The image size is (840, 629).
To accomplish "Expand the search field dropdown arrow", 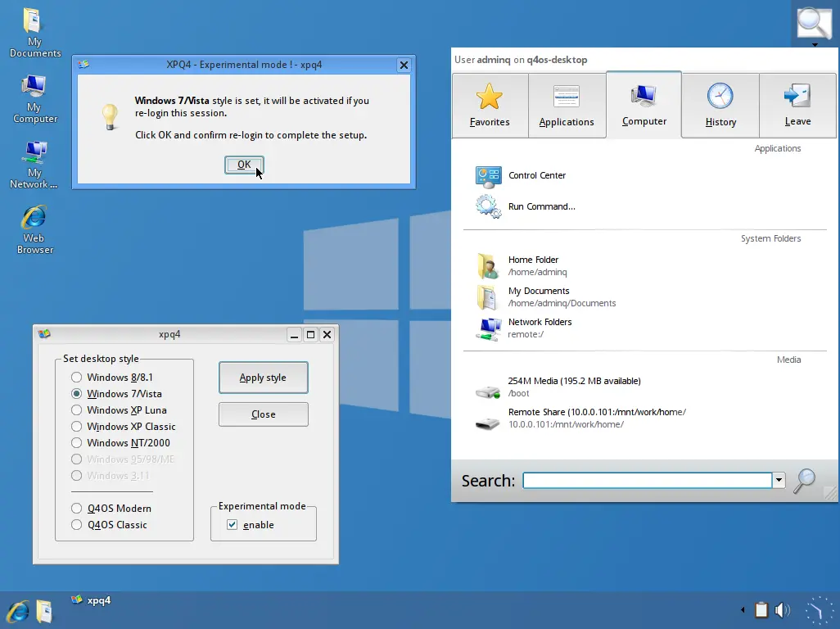I will click(779, 481).
